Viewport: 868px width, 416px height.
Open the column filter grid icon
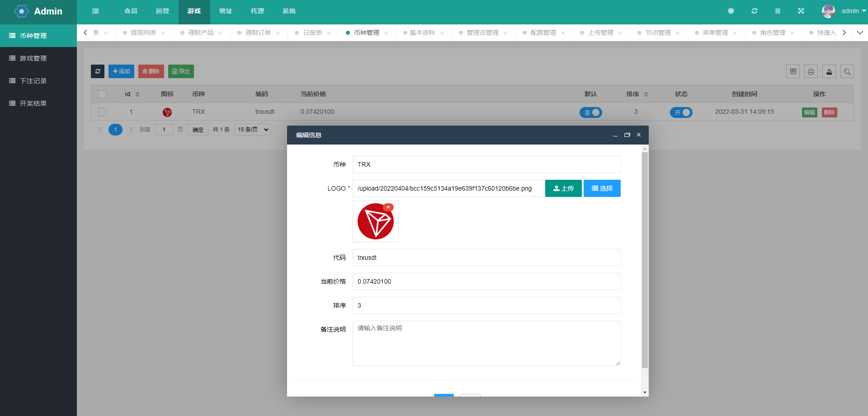point(793,71)
